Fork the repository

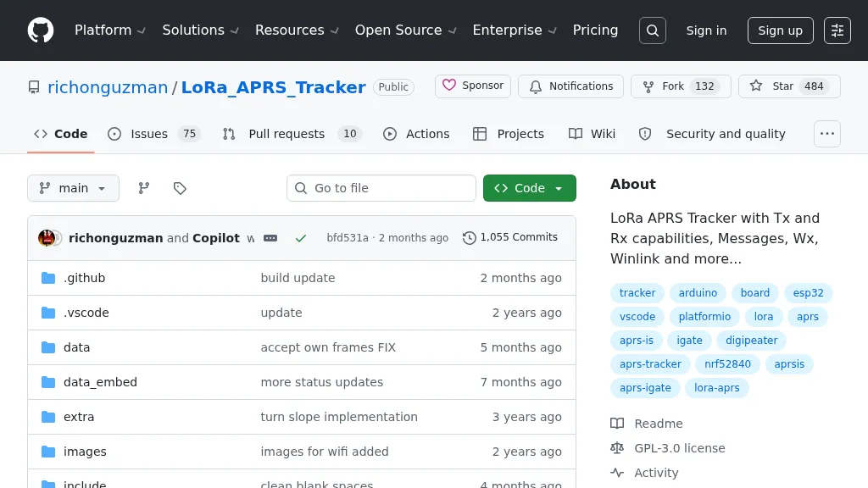(681, 86)
